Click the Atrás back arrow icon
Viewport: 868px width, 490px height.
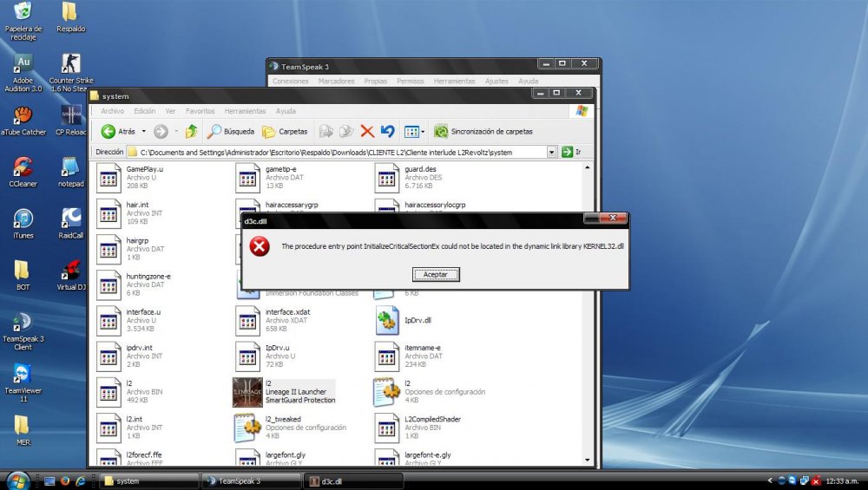coord(108,132)
